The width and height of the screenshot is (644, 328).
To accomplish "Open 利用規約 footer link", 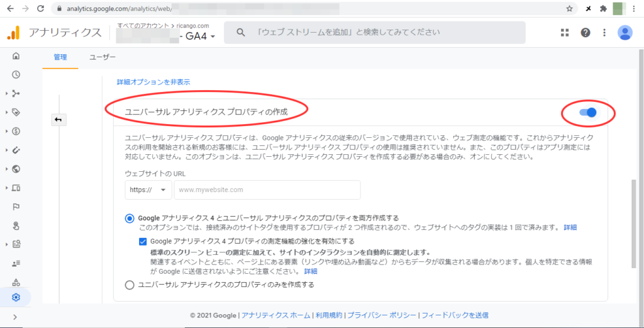I will 328,315.
